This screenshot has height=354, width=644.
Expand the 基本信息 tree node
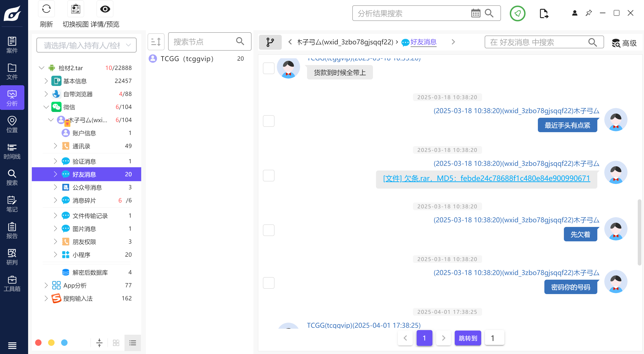pyautogui.click(x=46, y=81)
